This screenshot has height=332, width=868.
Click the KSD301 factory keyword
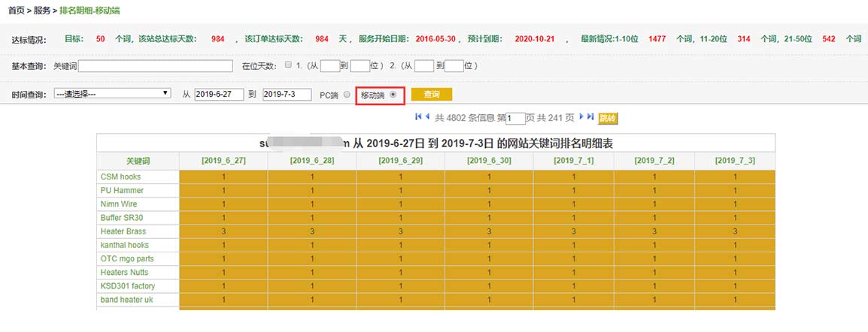click(128, 285)
